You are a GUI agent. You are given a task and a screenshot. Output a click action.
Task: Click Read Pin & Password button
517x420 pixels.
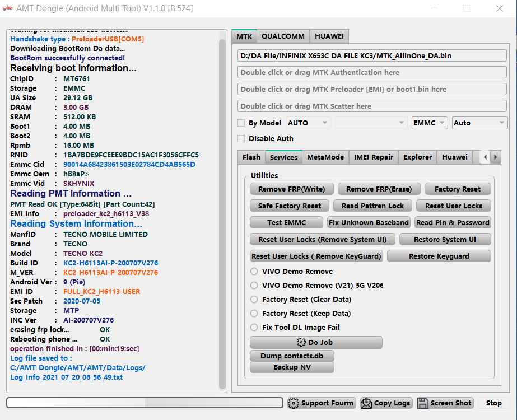[453, 222]
